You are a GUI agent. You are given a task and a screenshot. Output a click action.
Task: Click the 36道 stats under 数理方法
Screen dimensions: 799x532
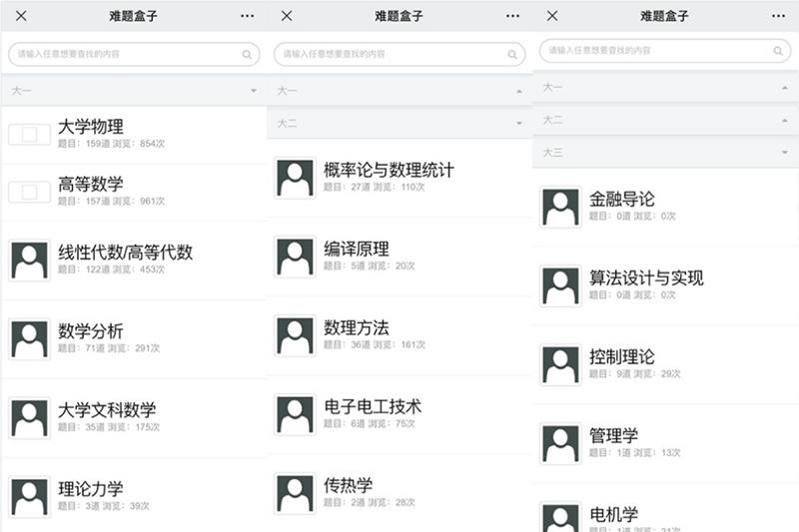(374, 344)
